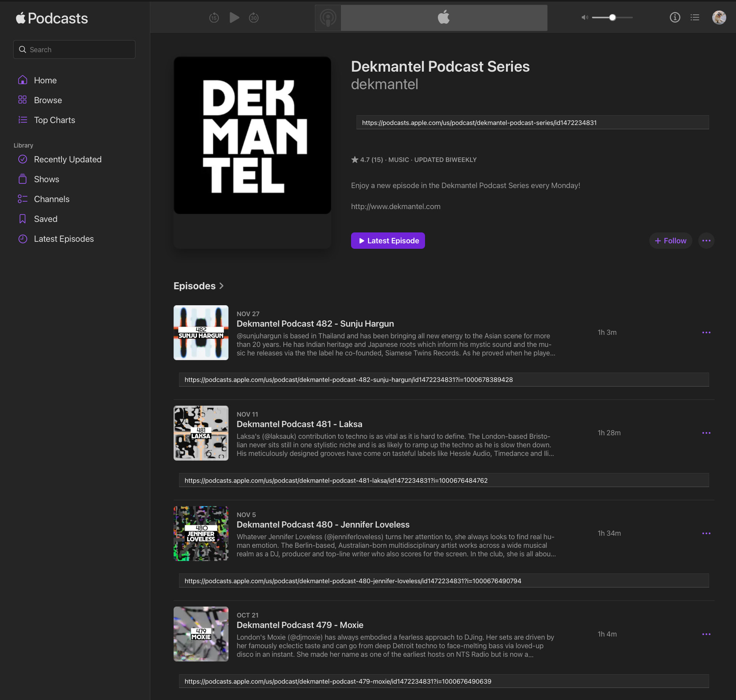Play the Latest Episode
736x700 pixels.
click(x=388, y=241)
